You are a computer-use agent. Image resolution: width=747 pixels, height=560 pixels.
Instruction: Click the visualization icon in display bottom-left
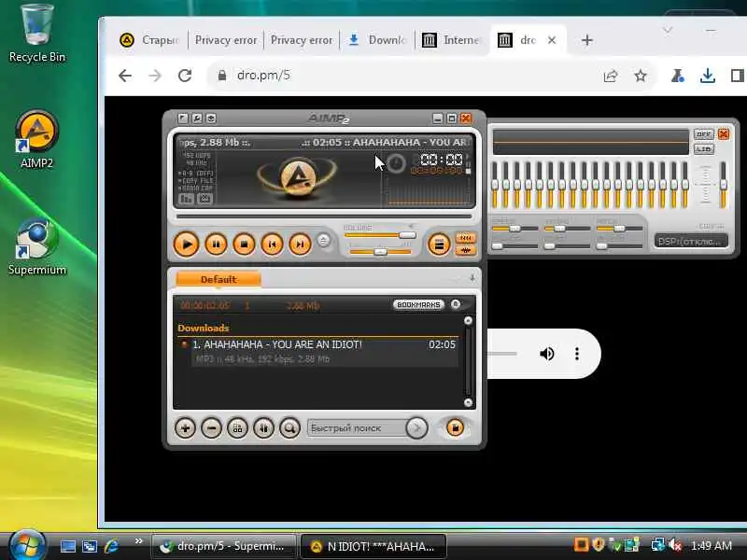[186, 199]
